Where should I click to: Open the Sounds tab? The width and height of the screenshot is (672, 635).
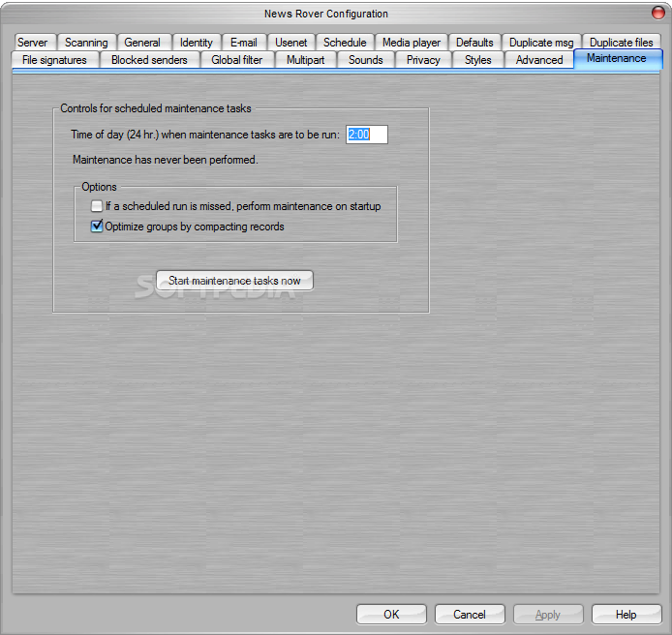[x=366, y=60]
